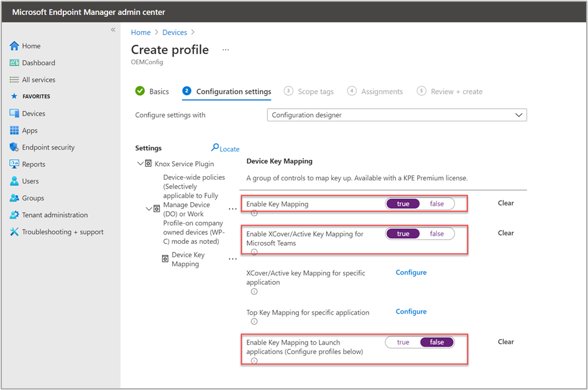This screenshot has width=588, height=390.
Task: Clear the Launch applications key mapping setting
Action: 505,341
